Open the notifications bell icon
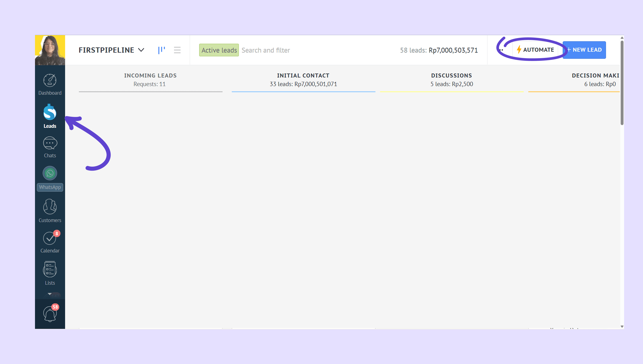This screenshot has width=643, height=364. click(x=50, y=314)
